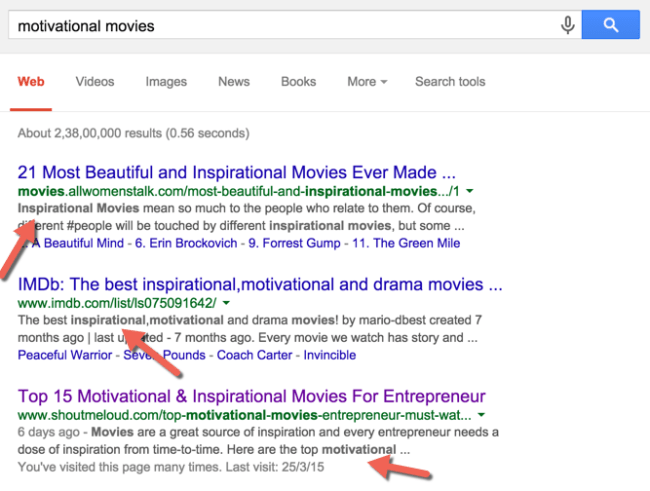Click the movies.allwomenstalk.com green URL text
This screenshot has width=650, height=491.
click(238, 191)
